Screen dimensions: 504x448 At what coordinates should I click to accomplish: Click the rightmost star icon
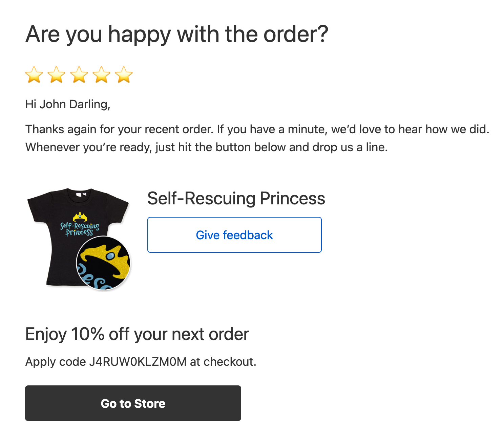pyautogui.click(x=124, y=75)
